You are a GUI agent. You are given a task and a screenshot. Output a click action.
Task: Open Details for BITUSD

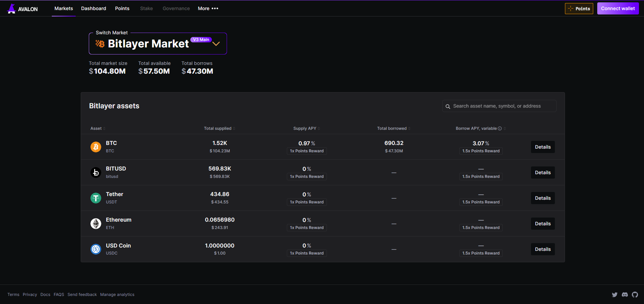tap(543, 173)
